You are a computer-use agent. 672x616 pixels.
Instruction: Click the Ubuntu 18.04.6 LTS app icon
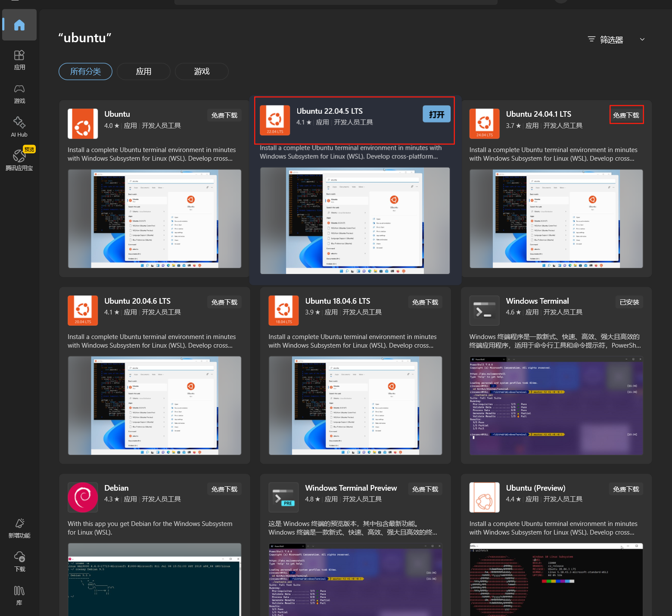coord(283,311)
